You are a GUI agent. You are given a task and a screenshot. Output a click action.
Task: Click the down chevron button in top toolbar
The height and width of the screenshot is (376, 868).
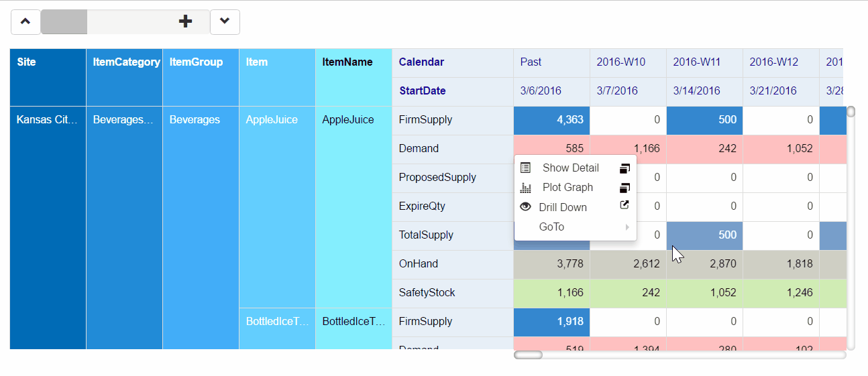click(x=225, y=21)
